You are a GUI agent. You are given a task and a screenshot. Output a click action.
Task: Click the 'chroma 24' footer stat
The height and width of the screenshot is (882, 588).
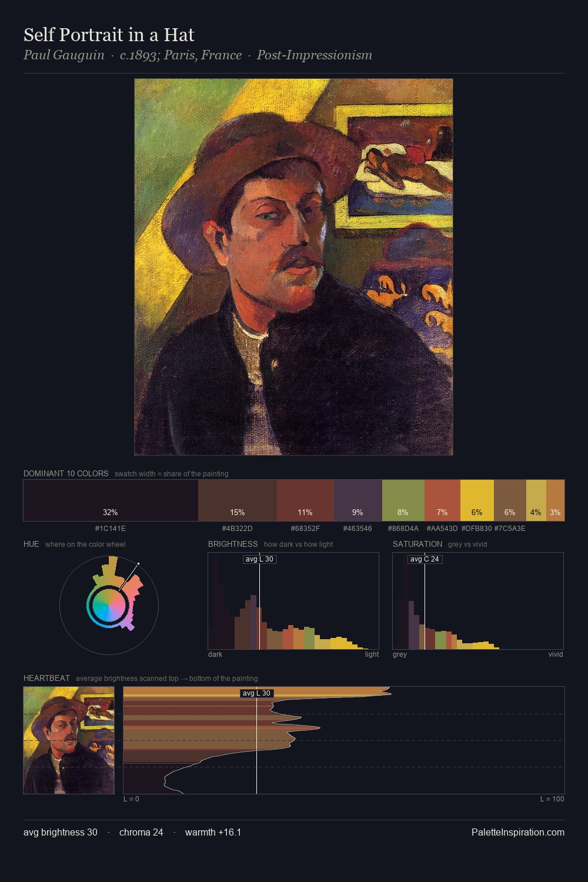click(x=141, y=832)
